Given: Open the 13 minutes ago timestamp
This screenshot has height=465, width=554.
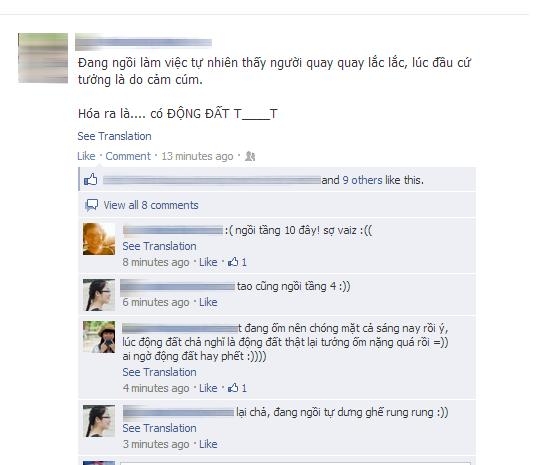Looking at the screenshot, I should [x=197, y=156].
